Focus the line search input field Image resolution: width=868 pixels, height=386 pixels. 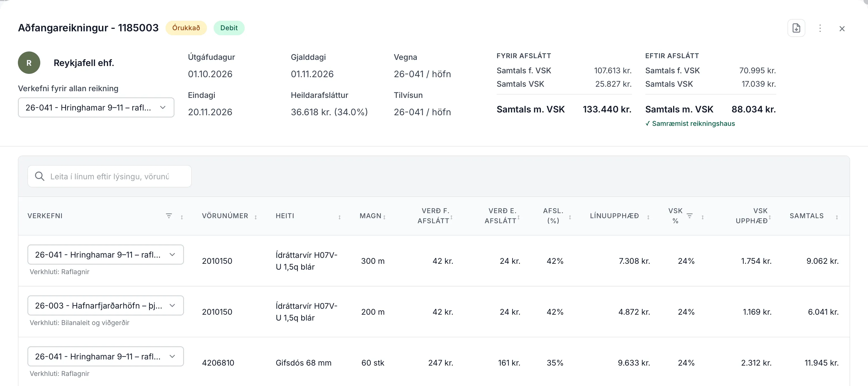click(x=110, y=176)
